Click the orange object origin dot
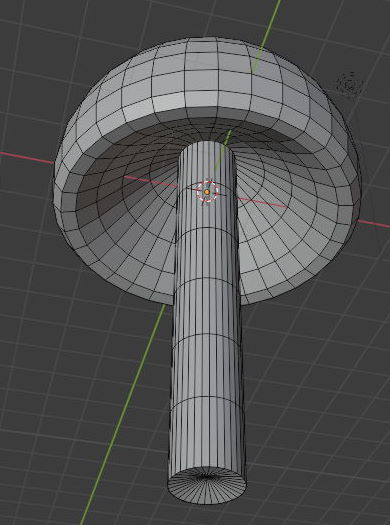 pyautogui.click(x=207, y=192)
